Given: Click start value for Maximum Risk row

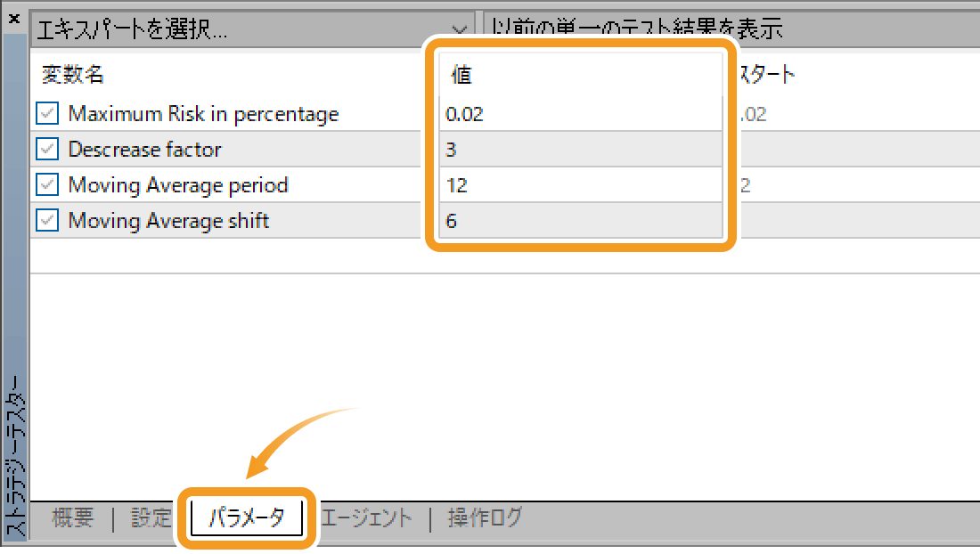Looking at the screenshot, I should pos(753,114).
